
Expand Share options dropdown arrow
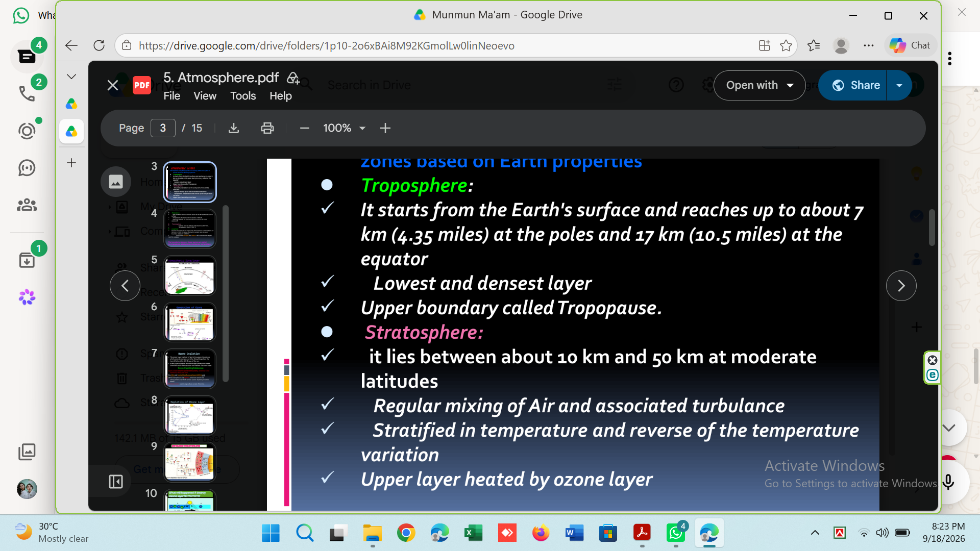tap(899, 85)
